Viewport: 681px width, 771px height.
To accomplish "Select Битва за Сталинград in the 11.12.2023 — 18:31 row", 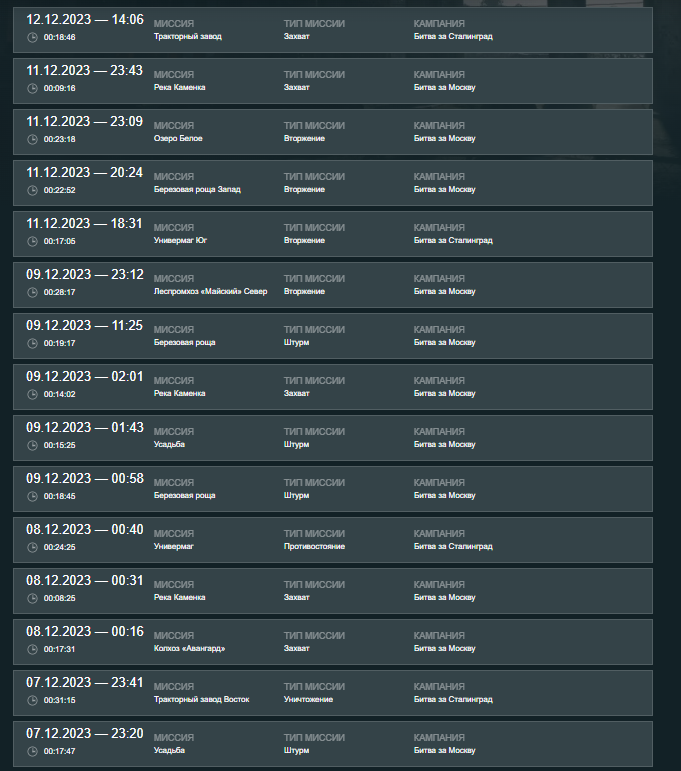I will (x=453, y=240).
